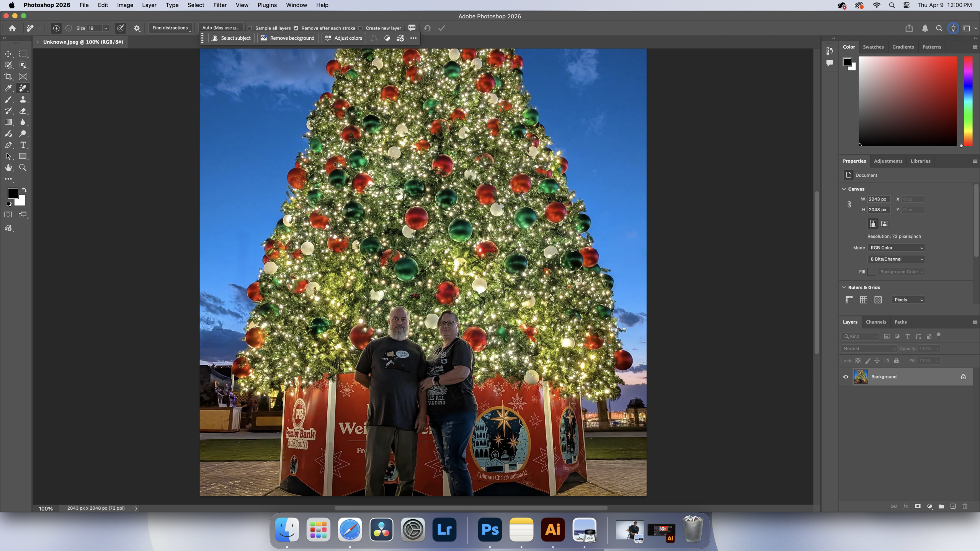The height and width of the screenshot is (551, 980).
Task: Select the Clone Stamp tool
Action: pyautogui.click(x=23, y=99)
